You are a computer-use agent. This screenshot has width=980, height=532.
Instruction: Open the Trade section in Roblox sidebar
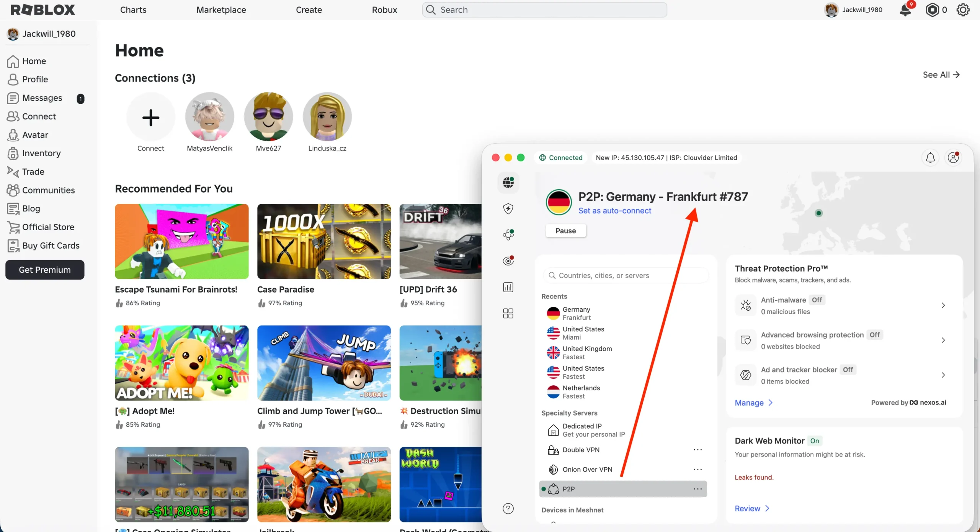(33, 172)
